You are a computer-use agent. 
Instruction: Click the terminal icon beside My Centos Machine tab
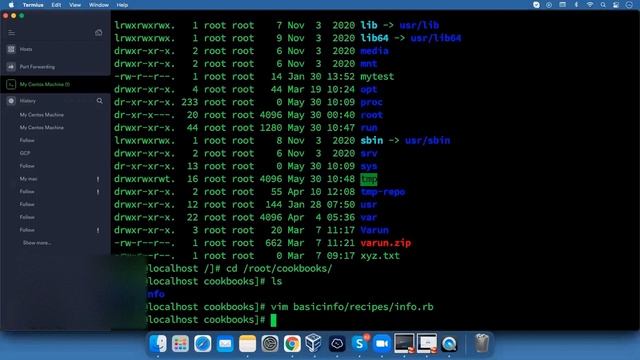11,84
